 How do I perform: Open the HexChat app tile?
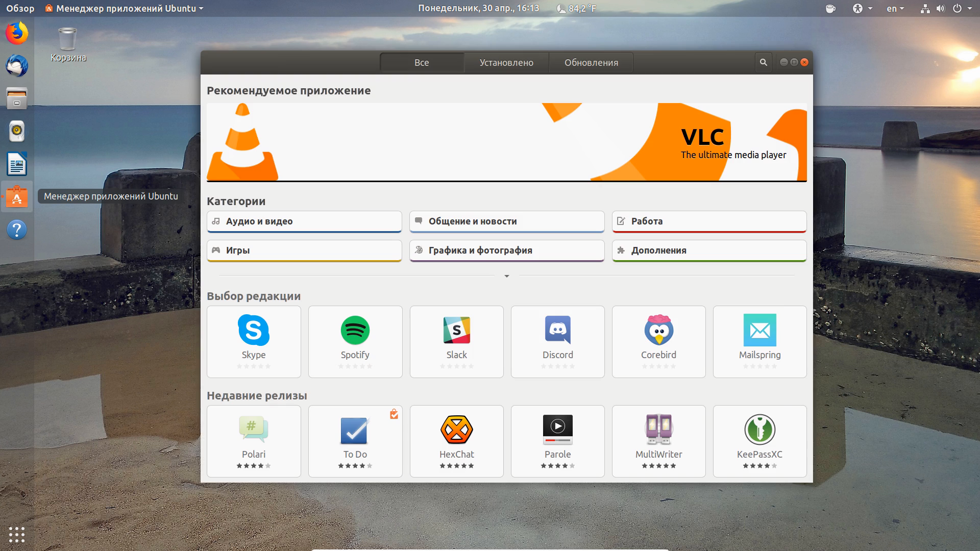click(456, 441)
